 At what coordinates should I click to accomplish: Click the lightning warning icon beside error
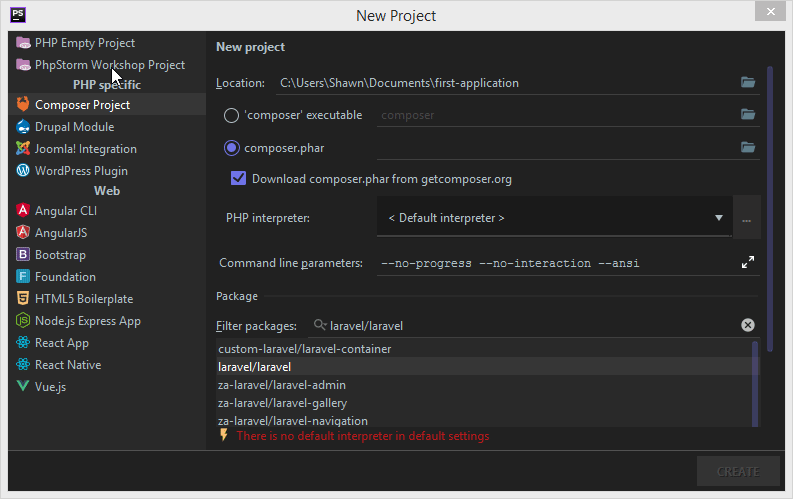point(224,435)
